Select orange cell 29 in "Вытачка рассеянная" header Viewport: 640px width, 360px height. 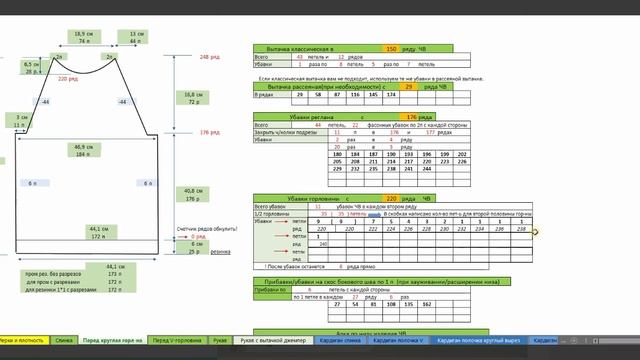(x=409, y=87)
